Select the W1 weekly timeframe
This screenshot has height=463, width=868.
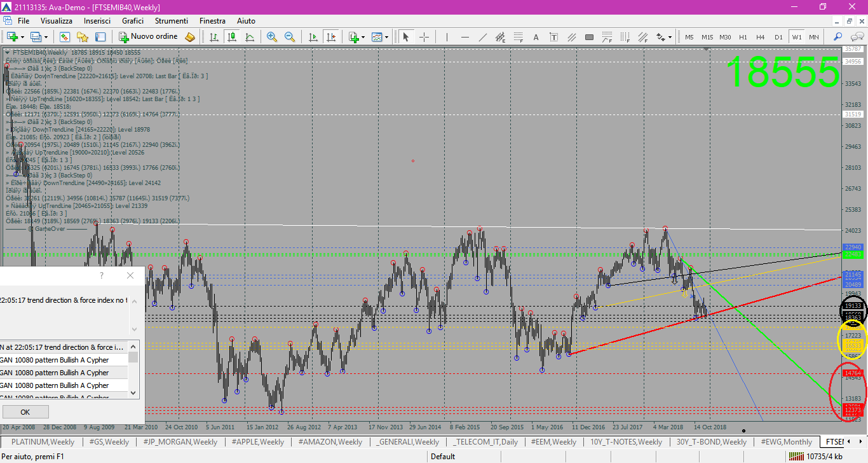point(796,37)
